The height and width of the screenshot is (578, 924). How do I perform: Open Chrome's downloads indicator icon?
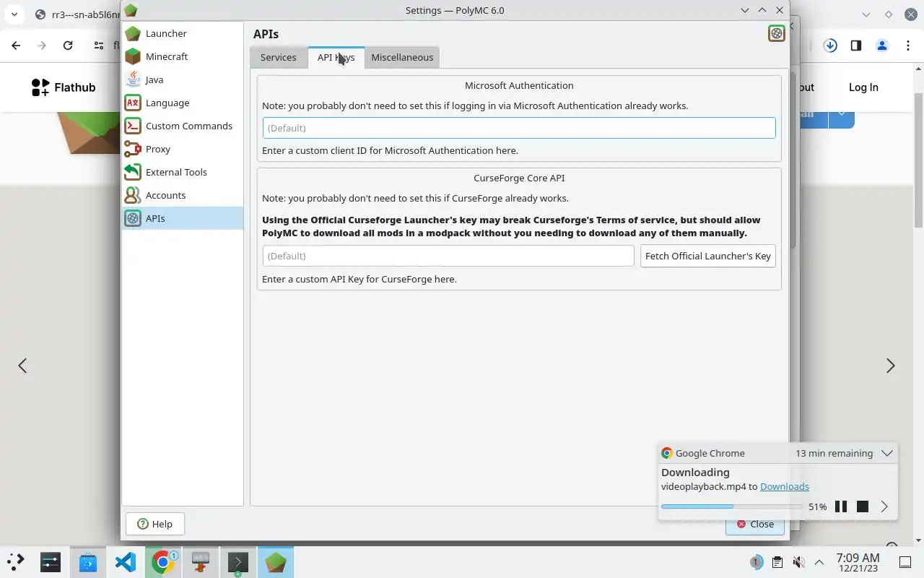pyautogui.click(x=830, y=46)
